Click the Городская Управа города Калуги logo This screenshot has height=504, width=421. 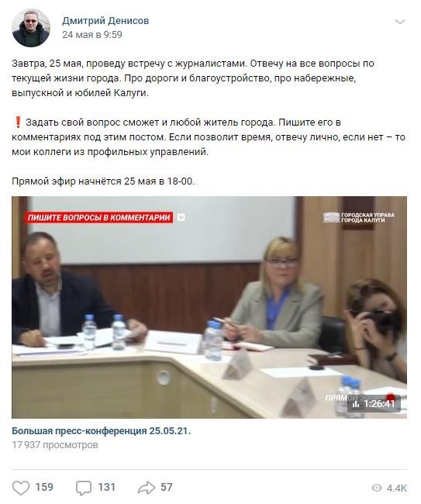[359, 217]
